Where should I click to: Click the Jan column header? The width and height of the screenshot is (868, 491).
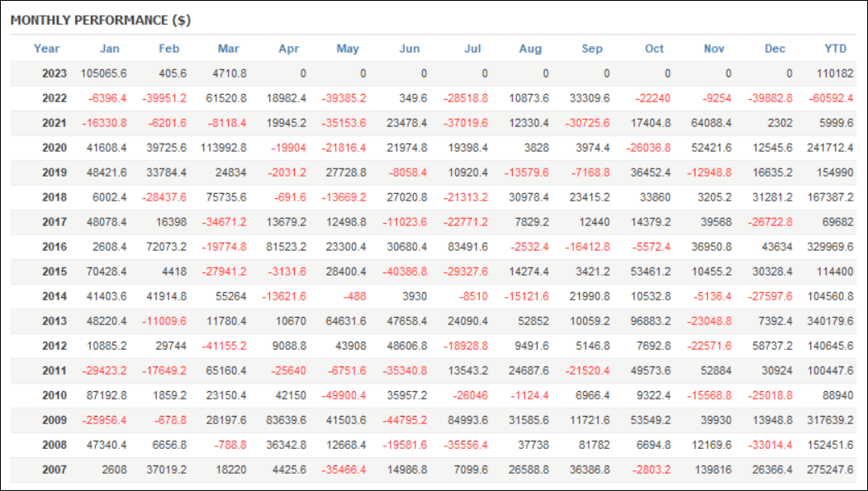coord(110,49)
